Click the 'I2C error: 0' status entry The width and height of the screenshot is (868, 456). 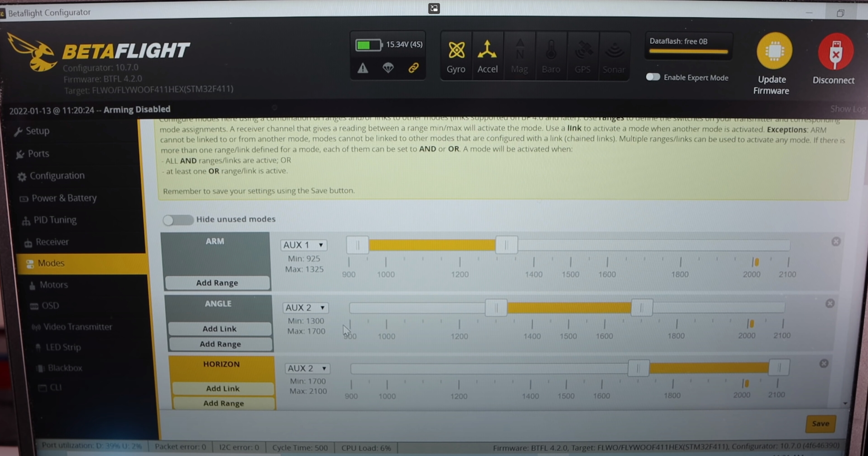click(239, 447)
